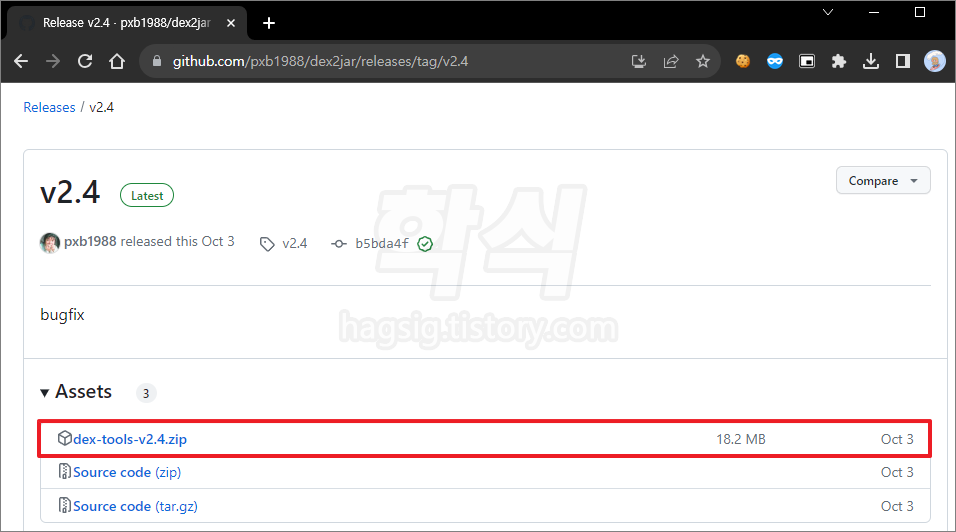Open a new browser tab
The width and height of the screenshot is (956, 532).
pos(269,23)
